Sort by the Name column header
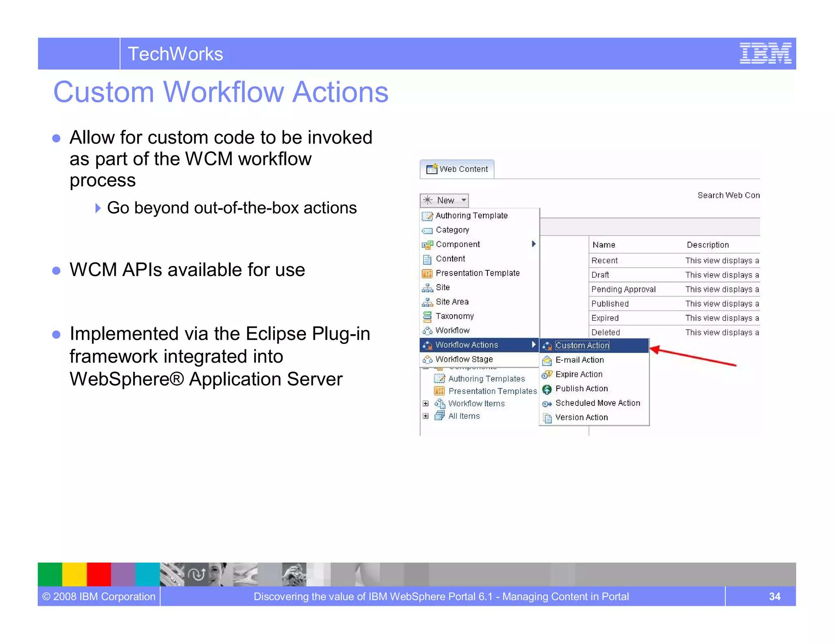This screenshot has width=834, height=644. coord(604,245)
